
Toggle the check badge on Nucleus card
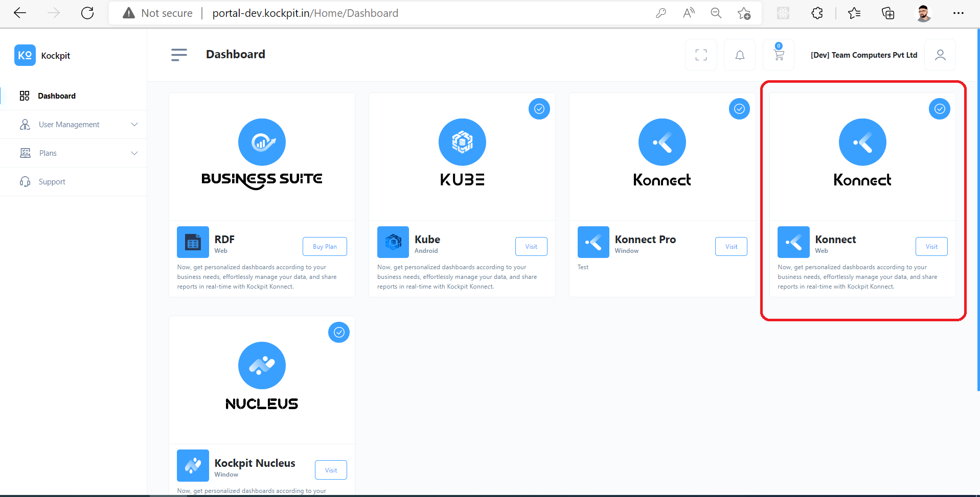339,333
